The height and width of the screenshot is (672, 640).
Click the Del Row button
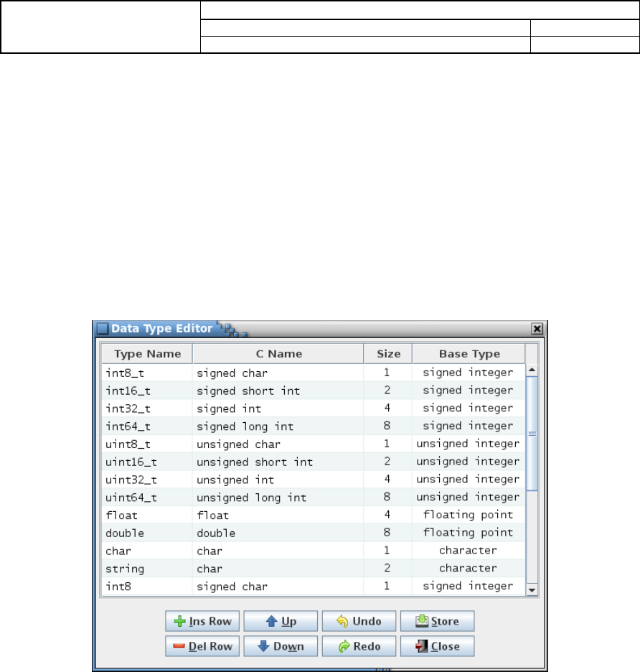202,646
